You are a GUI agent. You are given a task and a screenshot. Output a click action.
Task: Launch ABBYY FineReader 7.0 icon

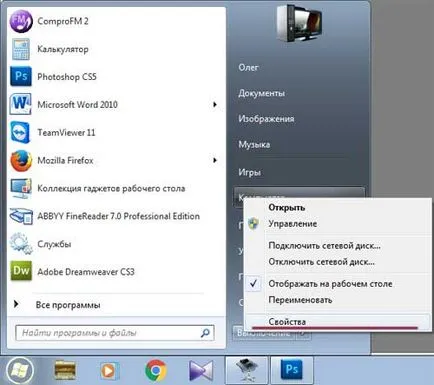click(x=21, y=216)
